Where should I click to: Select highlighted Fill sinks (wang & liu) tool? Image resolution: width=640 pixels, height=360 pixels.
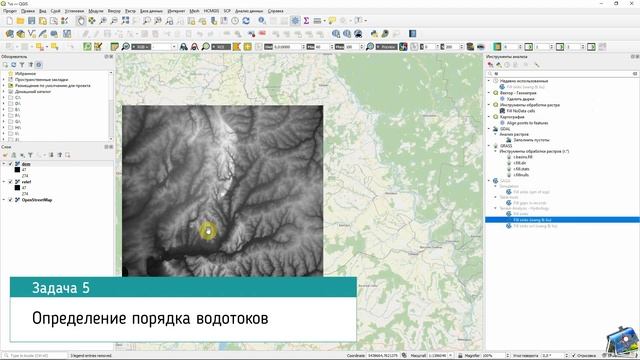click(562, 220)
